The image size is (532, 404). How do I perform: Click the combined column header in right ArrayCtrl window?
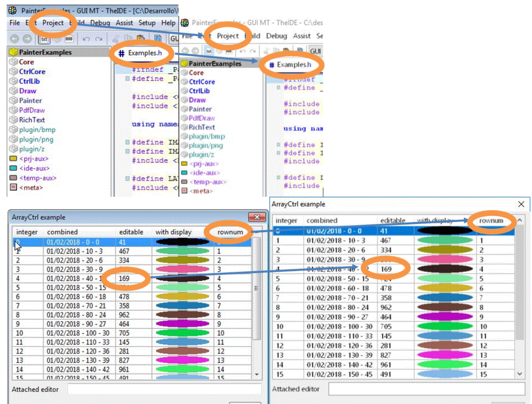click(321, 221)
